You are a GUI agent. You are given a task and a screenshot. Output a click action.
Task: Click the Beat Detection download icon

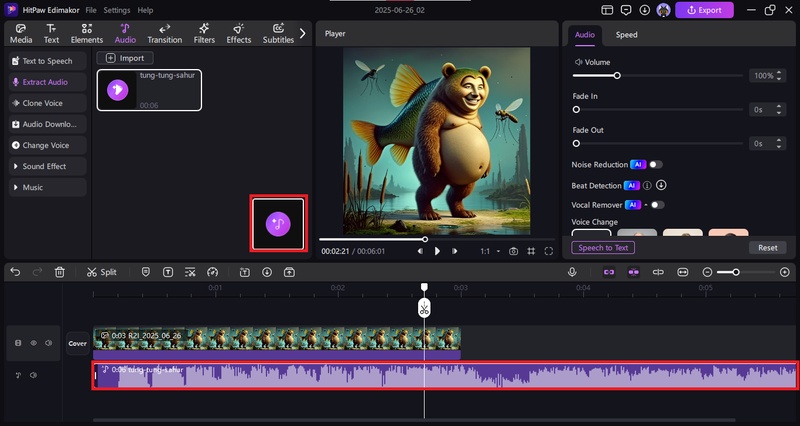pos(661,185)
